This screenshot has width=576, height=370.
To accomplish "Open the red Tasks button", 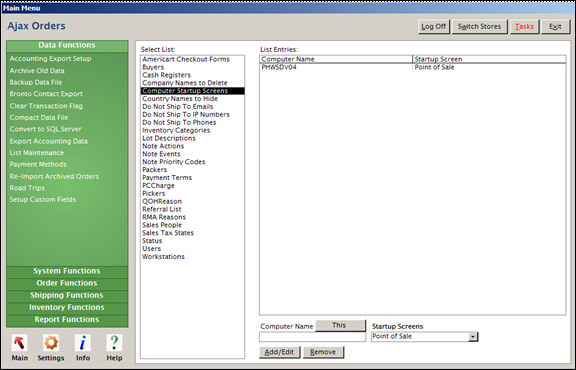I will point(524,27).
